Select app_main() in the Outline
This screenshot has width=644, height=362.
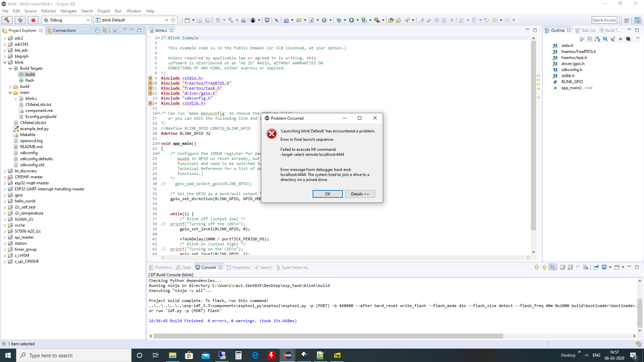(577, 88)
